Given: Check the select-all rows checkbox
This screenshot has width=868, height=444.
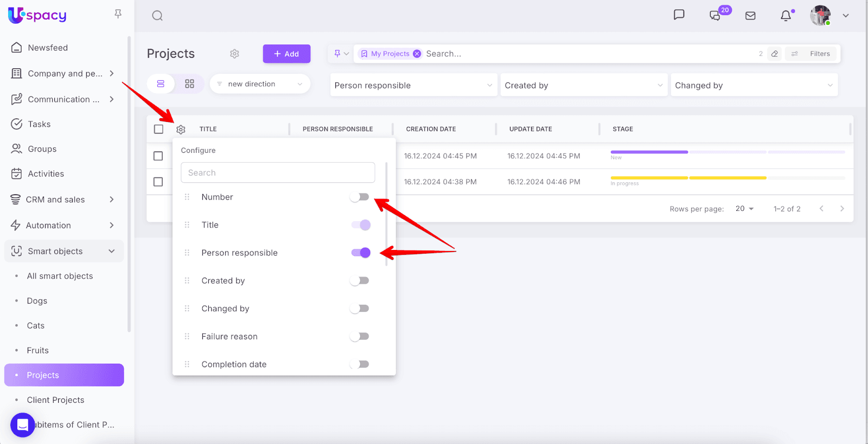Looking at the screenshot, I should 158,129.
